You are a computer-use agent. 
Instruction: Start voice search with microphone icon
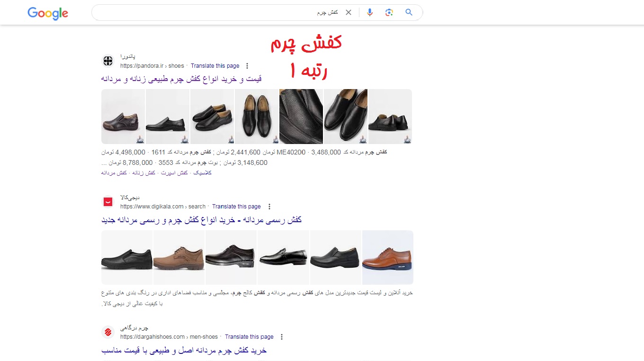click(x=370, y=12)
